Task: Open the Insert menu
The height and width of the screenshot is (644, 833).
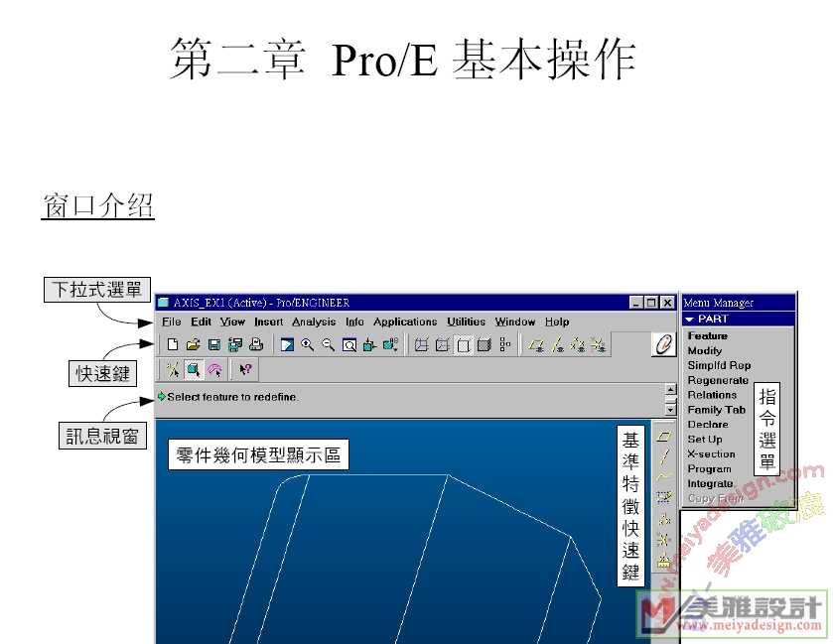Action: tap(269, 322)
